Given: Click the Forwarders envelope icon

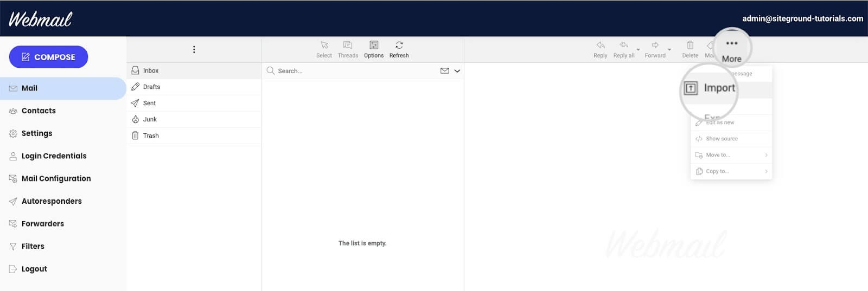Looking at the screenshot, I should (13, 224).
